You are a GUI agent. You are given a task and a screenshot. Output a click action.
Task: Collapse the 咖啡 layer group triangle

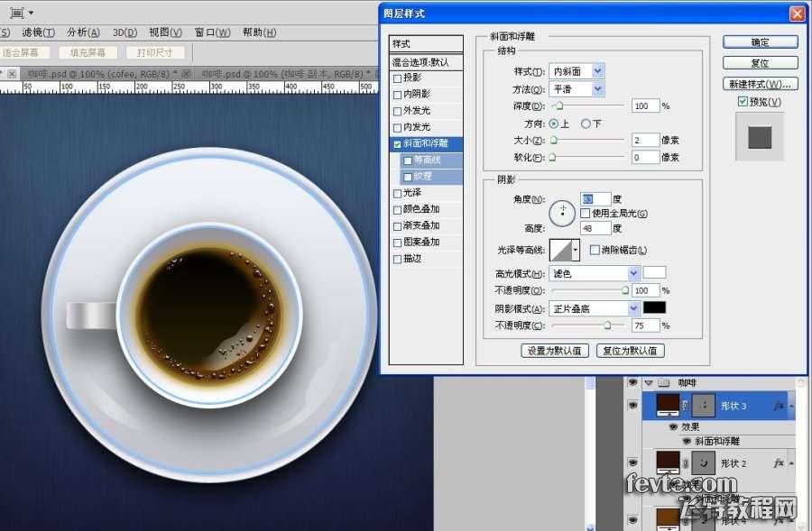[x=647, y=383]
